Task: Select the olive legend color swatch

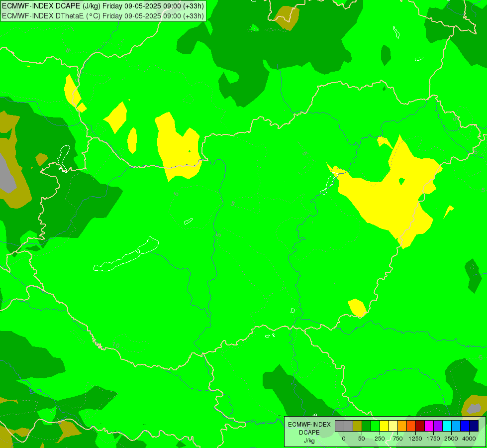Action: [358, 426]
